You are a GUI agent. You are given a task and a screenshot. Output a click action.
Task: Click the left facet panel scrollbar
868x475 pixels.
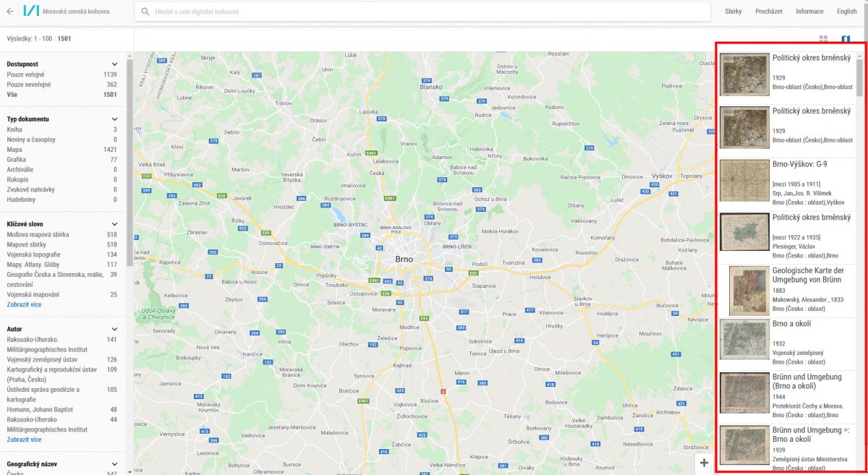[x=130, y=163]
